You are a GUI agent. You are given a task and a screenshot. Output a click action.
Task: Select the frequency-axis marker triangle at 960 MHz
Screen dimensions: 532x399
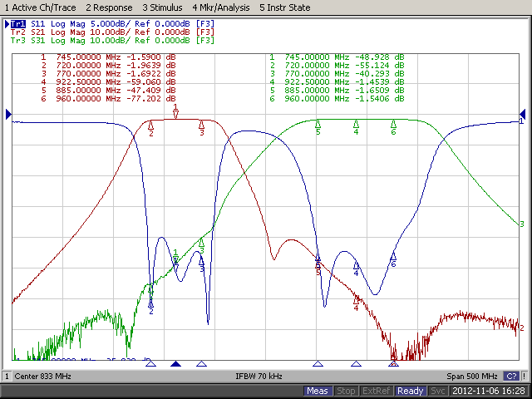point(393,364)
